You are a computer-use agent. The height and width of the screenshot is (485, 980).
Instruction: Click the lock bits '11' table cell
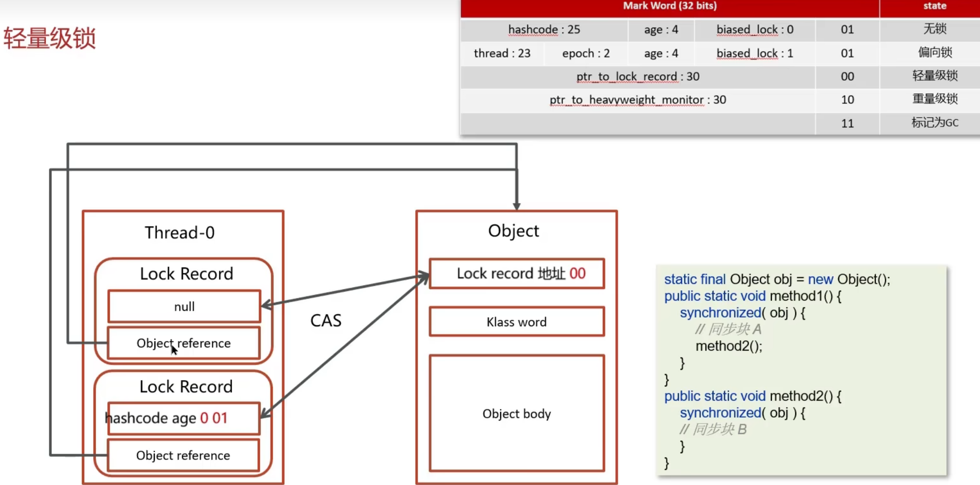pyautogui.click(x=847, y=124)
